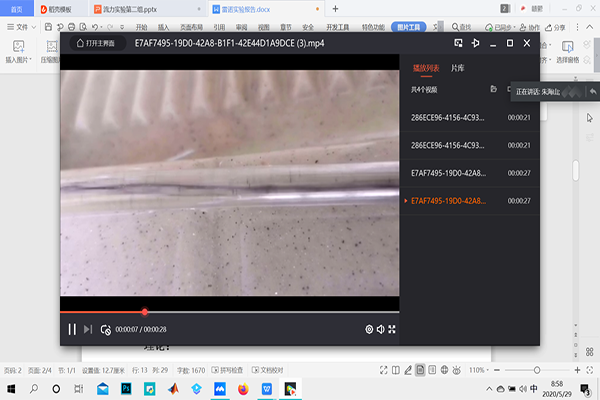
Task: Open the player settings gear
Action: [369, 329]
